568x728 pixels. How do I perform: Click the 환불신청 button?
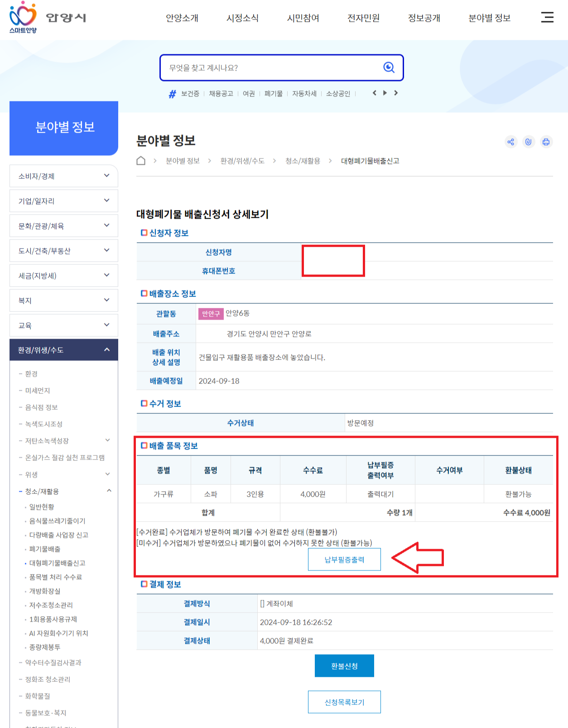point(344,666)
